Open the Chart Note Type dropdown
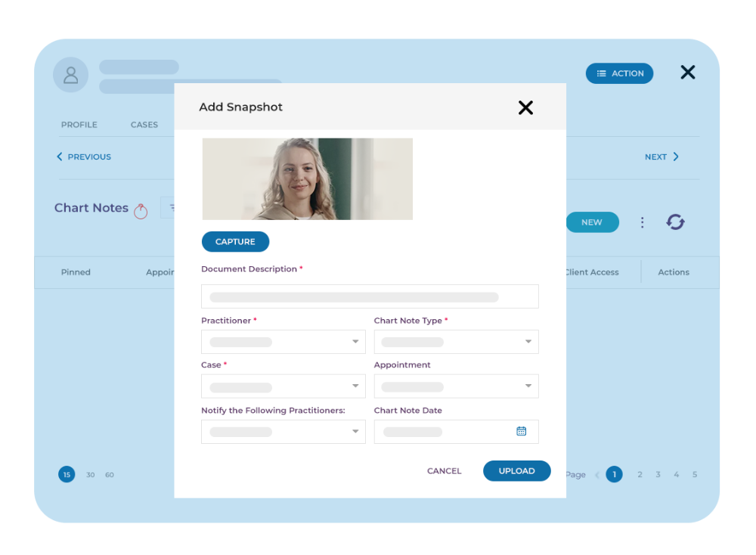Viewport: 756px width, 555px height. click(x=528, y=341)
